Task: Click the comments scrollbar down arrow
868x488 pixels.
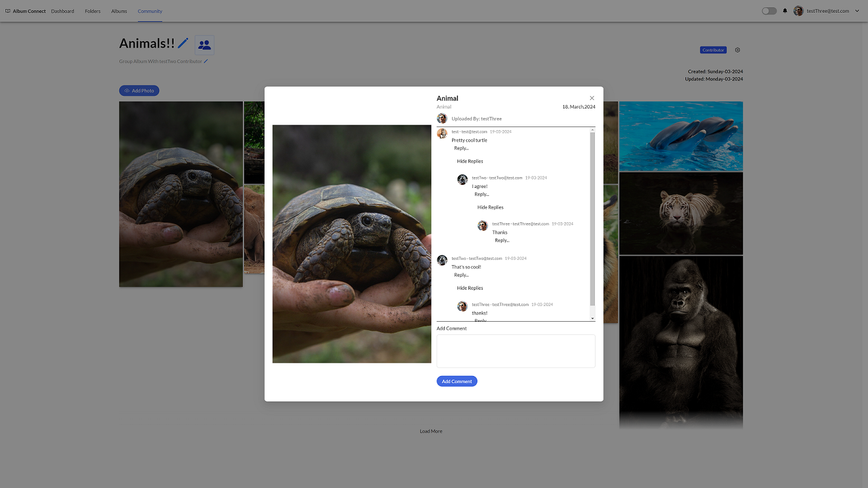Action: pyautogui.click(x=592, y=318)
